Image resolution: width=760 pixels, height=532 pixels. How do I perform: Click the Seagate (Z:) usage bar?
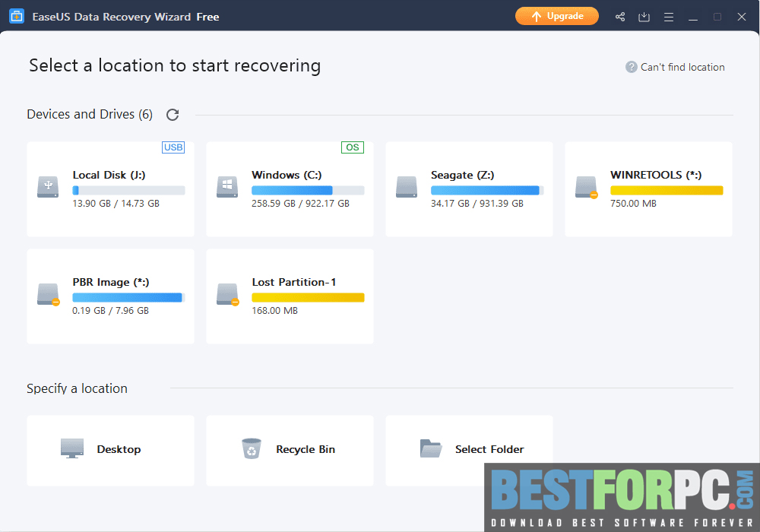coord(487,191)
